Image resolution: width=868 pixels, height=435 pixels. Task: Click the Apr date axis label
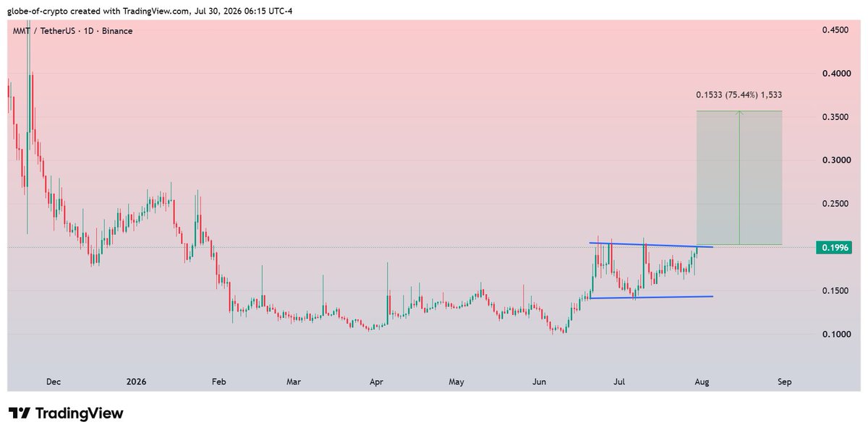coord(375,381)
